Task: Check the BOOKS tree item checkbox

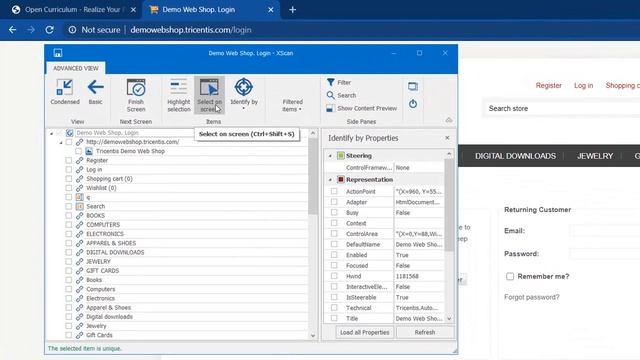Action: pos(69,216)
